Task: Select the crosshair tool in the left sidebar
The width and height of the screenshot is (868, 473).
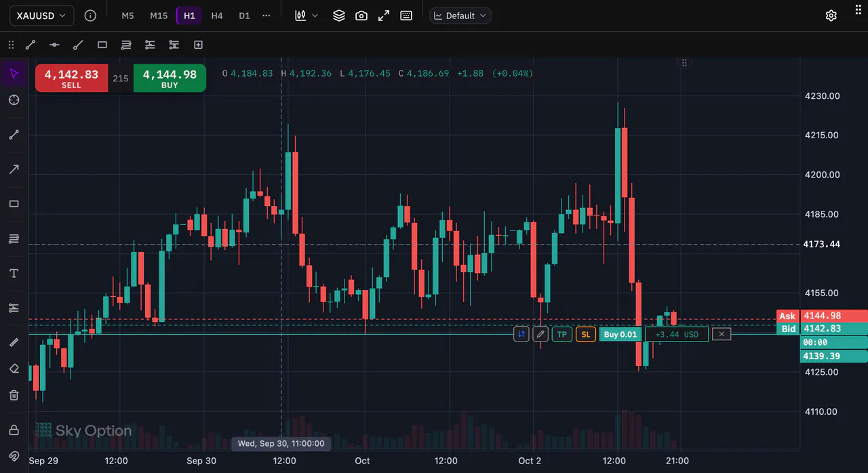Action: pos(14,100)
